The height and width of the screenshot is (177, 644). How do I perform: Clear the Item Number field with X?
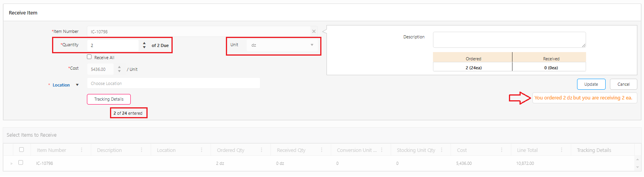314,31
